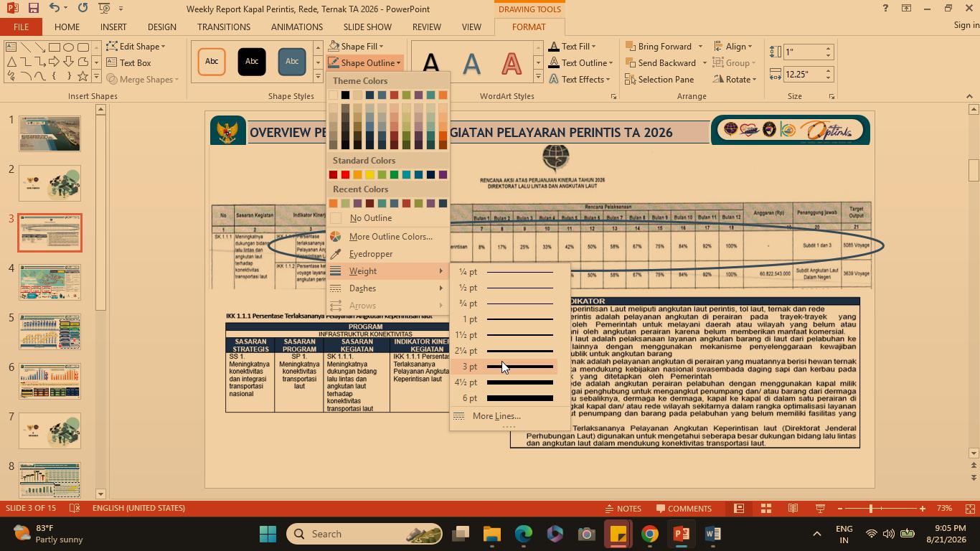Pick the red standard color swatch

345,175
